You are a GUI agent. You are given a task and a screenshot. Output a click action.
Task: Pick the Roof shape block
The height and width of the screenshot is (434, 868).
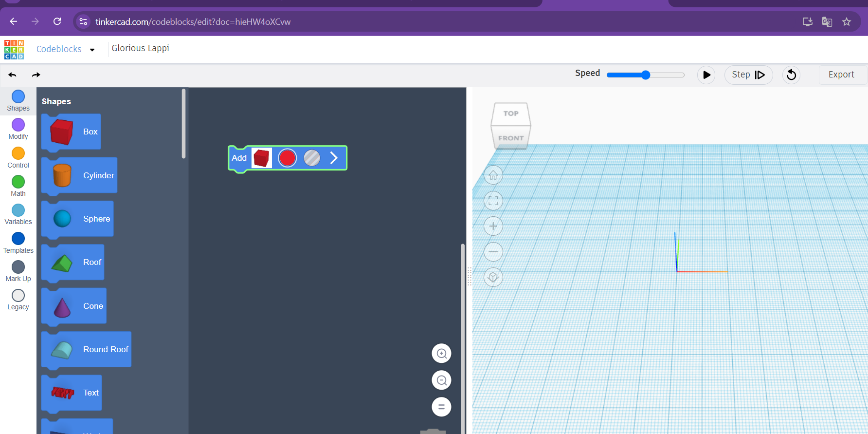(x=72, y=262)
